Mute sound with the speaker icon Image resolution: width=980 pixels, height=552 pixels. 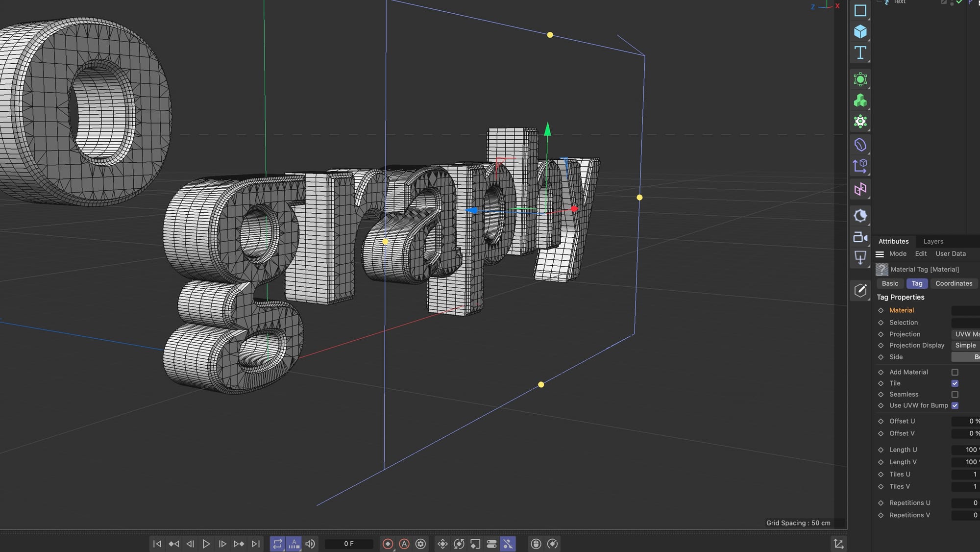point(310,544)
